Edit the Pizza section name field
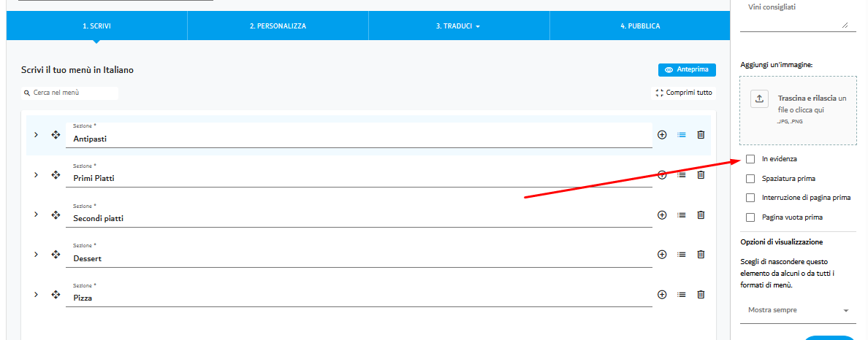This screenshot has height=340, width=868. coord(359,295)
